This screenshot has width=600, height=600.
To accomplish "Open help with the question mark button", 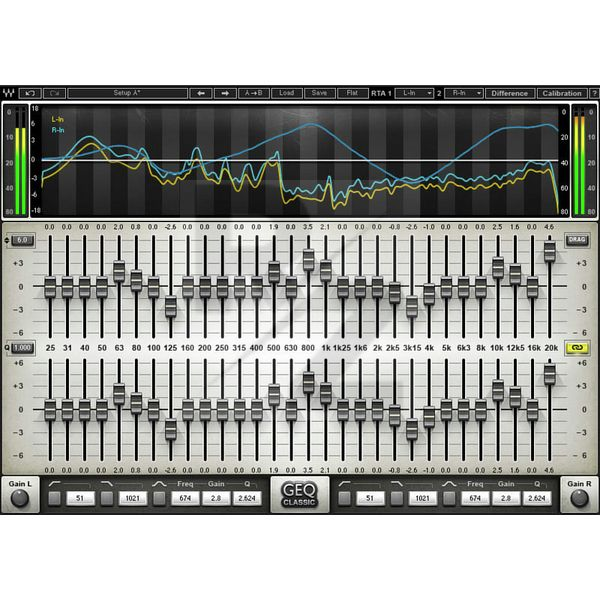I will [x=594, y=93].
